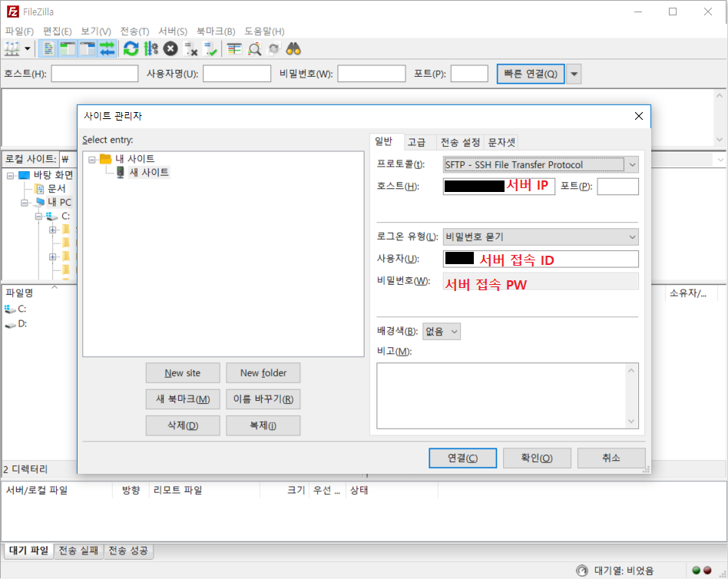Click the disconnect from server icon
Screen dimensions: 728x579
pyautogui.click(x=190, y=48)
